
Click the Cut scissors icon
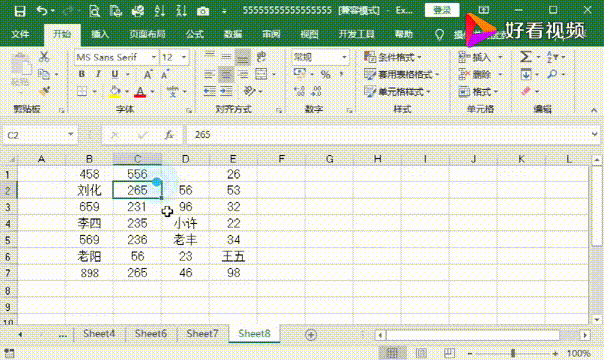point(44,57)
